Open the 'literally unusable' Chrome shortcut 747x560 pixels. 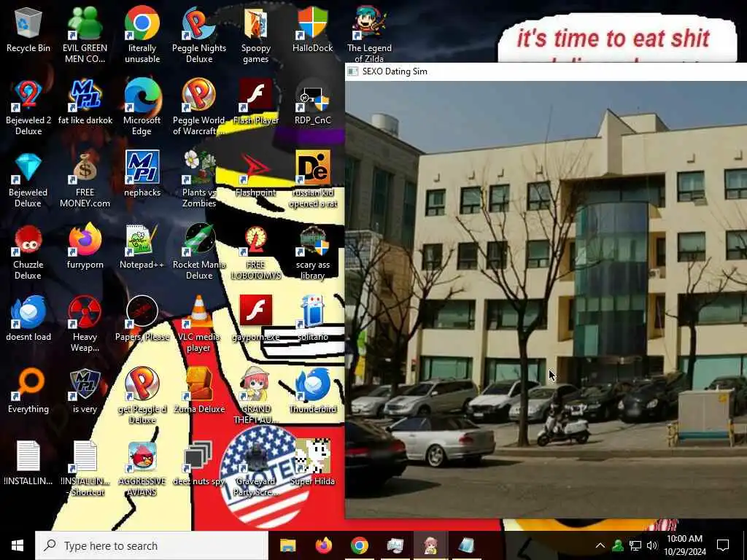pyautogui.click(x=142, y=34)
